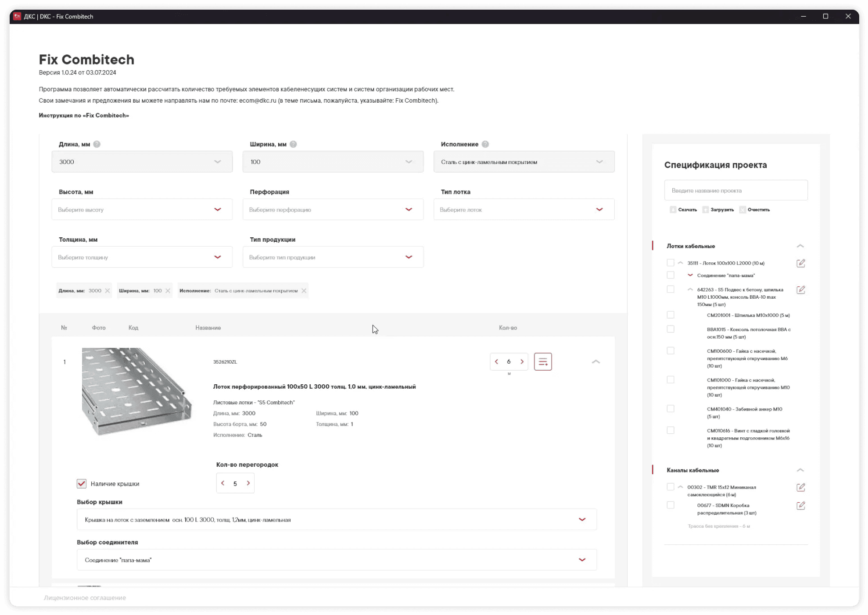
Task: Click Очистить to clear specification
Action: pyautogui.click(x=755, y=210)
